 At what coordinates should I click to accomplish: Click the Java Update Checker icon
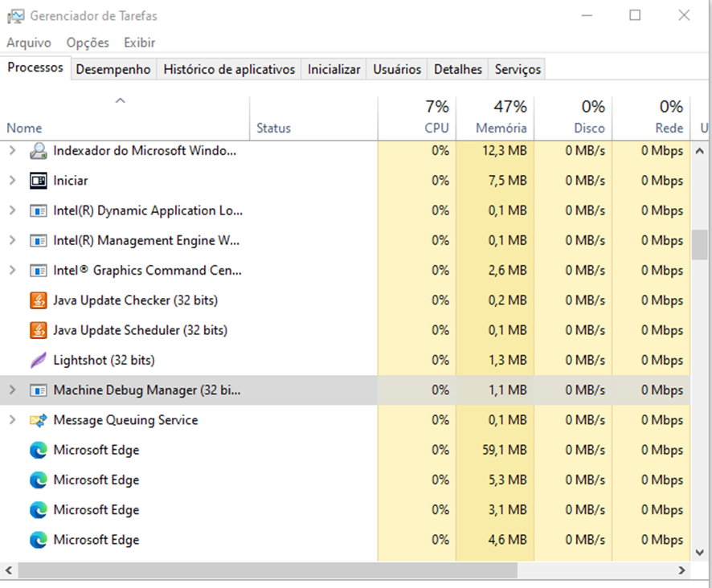click(x=38, y=300)
